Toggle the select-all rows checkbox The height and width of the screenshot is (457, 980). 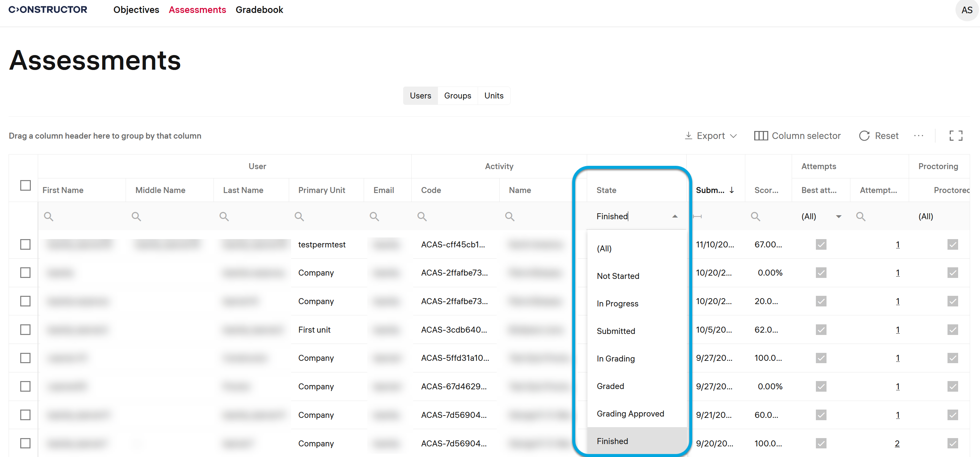[x=26, y=185]
